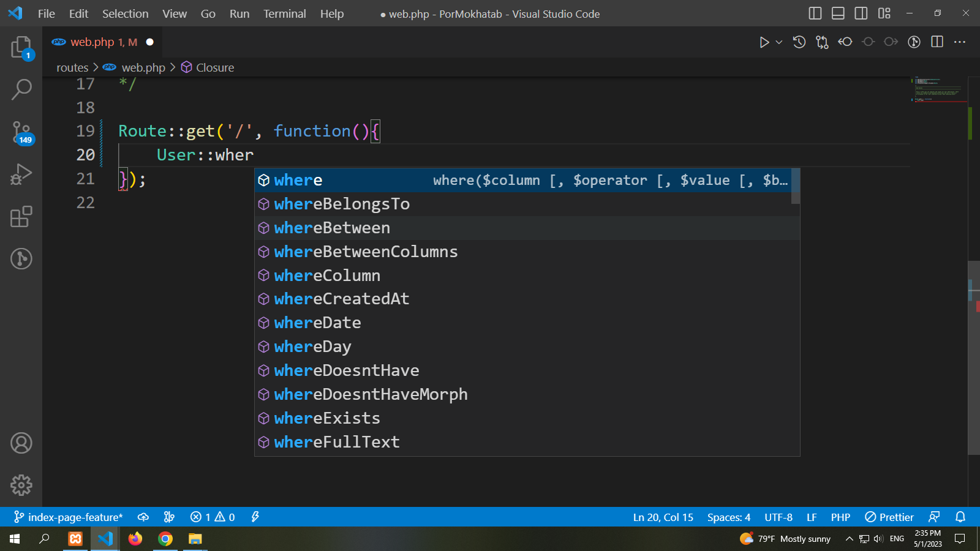980x551 pixels.
Task: Select the 'whereBelongsTo' suggestion
Action: (523, 204)
